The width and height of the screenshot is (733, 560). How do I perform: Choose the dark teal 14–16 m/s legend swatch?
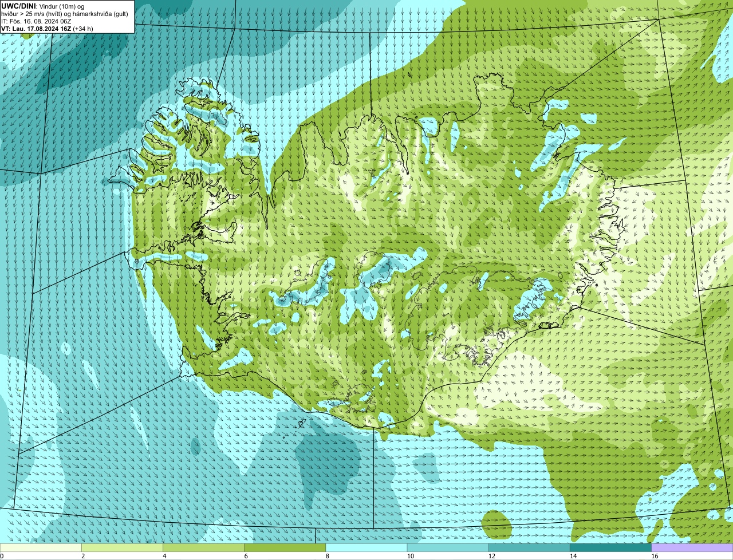tap(611, 548)
